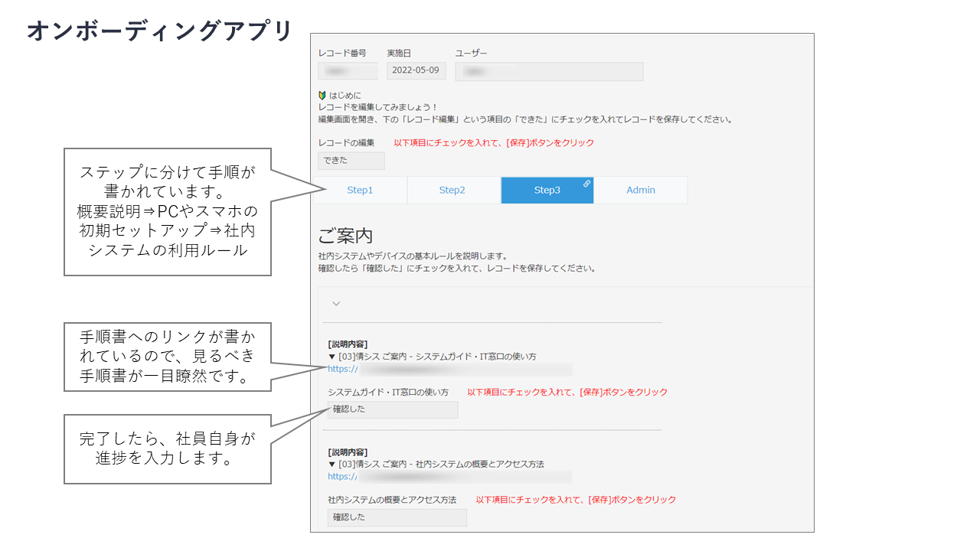Click 確認した under システムガイド・IT窓口の使い方
This screenshot has width=980, height=551.
click(x=393, y=409)
